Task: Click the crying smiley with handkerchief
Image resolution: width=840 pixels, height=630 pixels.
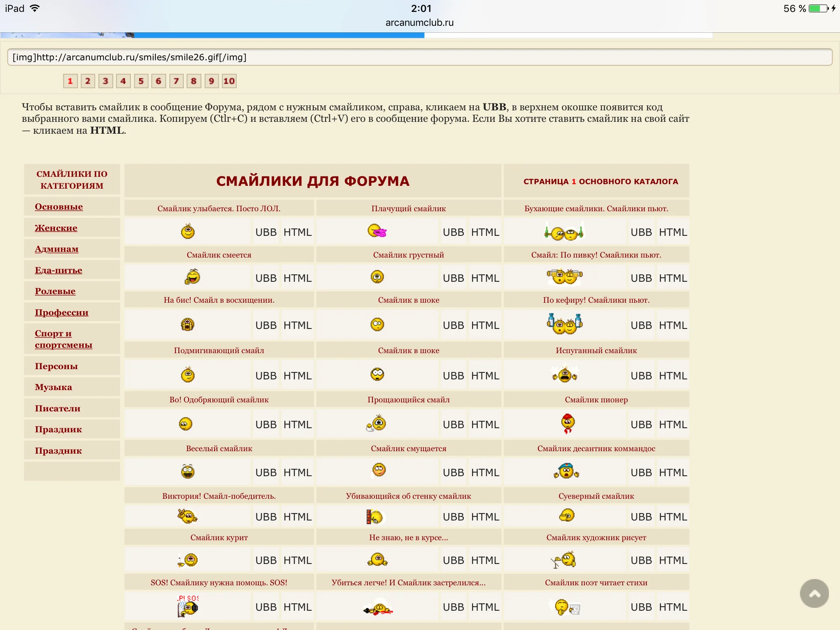Action: [377, 231]
